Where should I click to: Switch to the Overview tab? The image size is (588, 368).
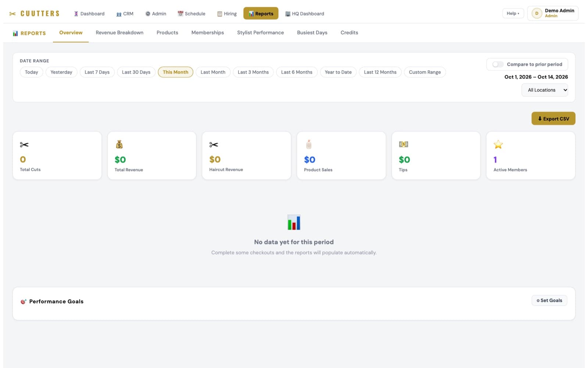point(71,33)
